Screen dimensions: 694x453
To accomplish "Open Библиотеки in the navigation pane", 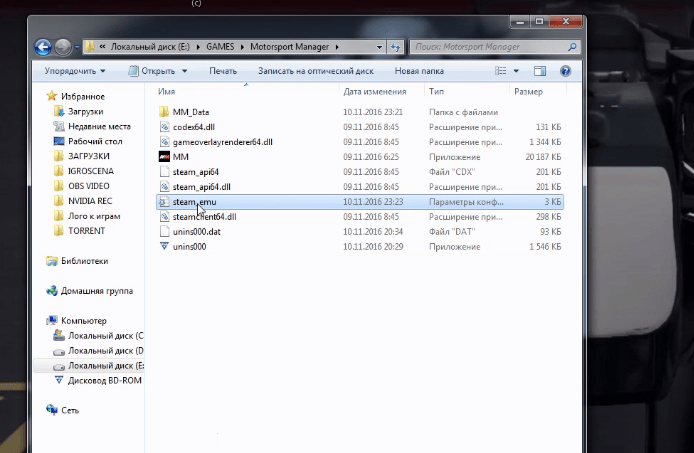I will click(x=85, y=261).
